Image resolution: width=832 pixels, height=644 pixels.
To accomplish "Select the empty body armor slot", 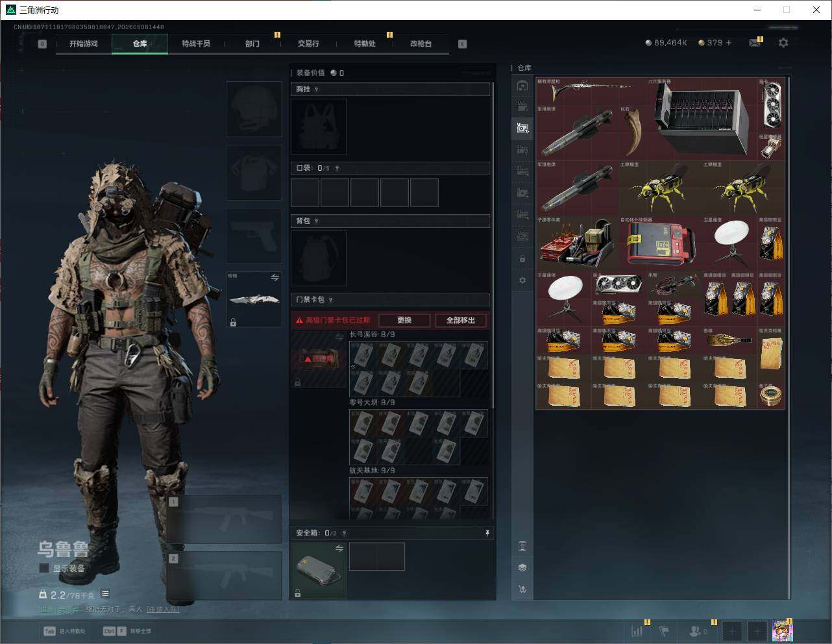I will pyautogui.click(x=254, y=173).
